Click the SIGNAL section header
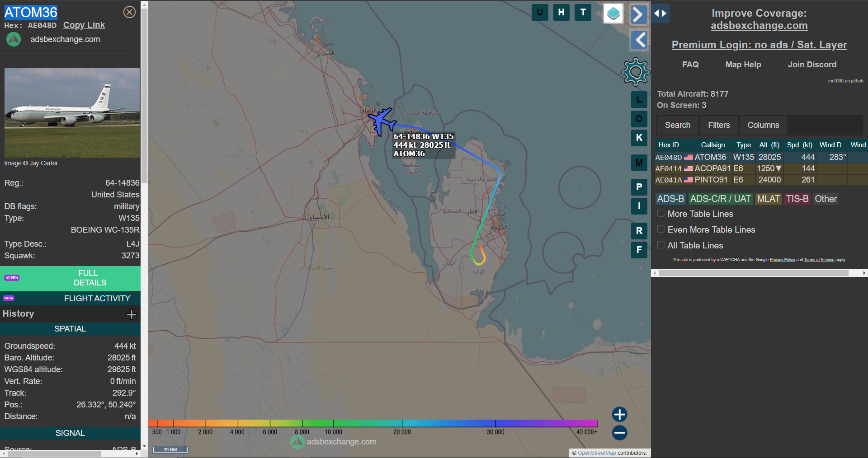 [70, 433]
